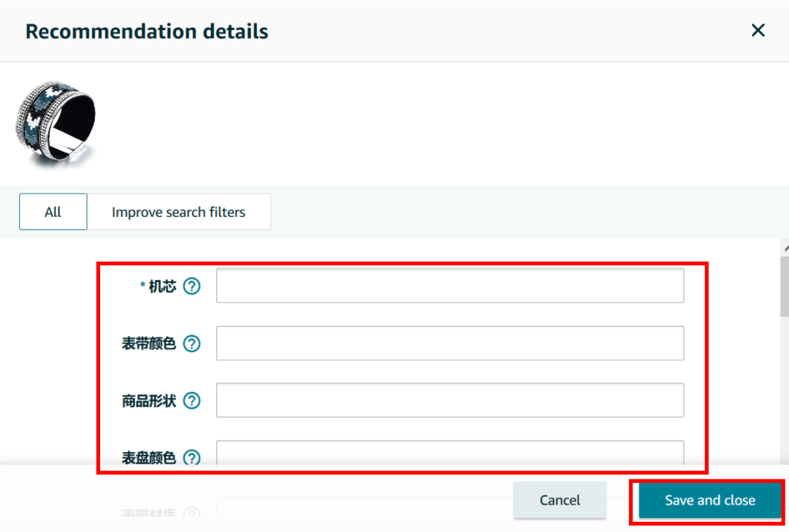Focus the 机芯 text input field
This screenshot has height=532, width=789.
coord(449,286)
